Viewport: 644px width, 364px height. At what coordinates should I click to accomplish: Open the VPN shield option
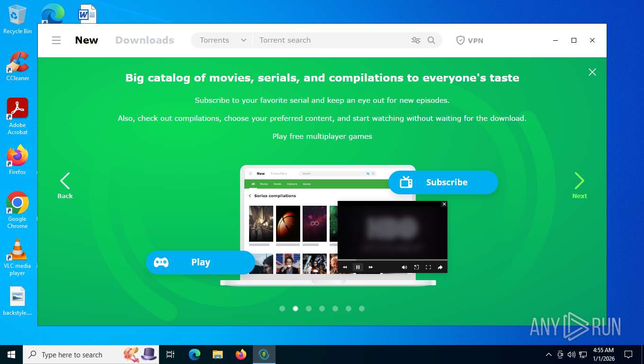tap(470, 40)
